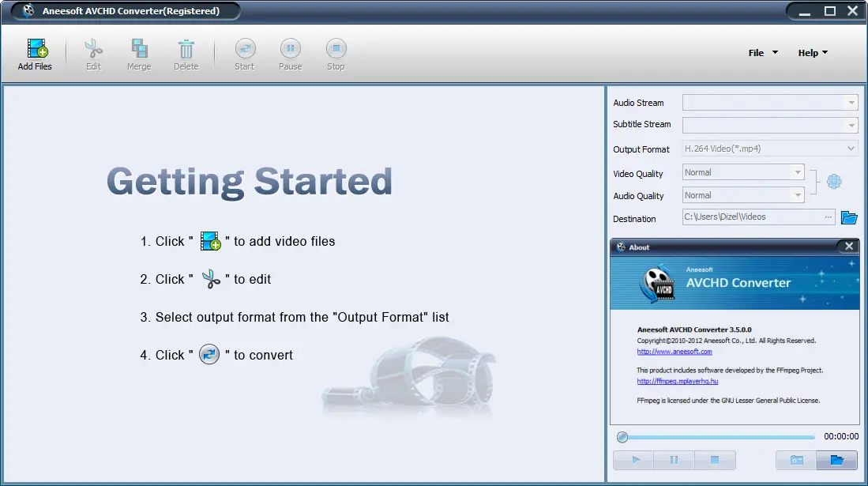Click the "Aneesoft AVCHD Converter 3.5.0.0" version text
Viewport: 868px width, 486px height.
[x=694, y=330]
